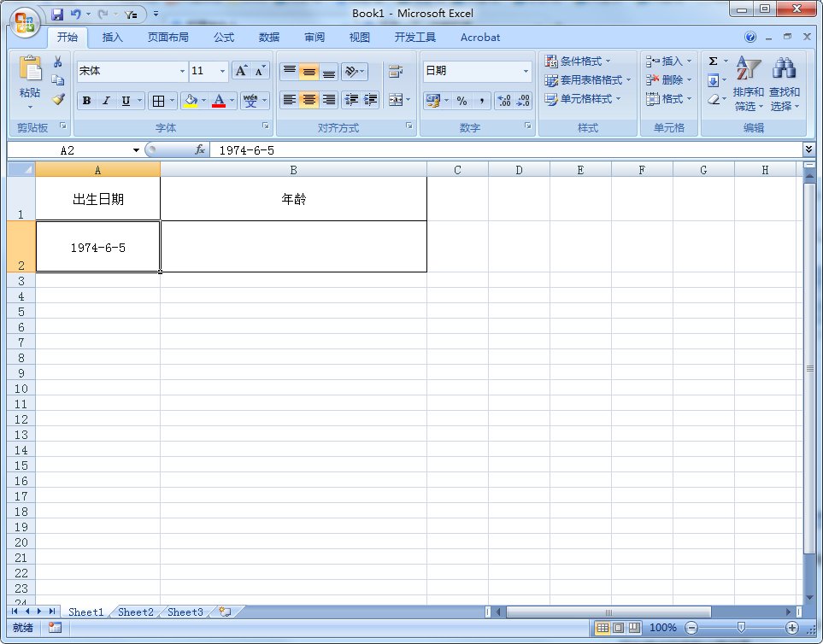Open the 公式 ribbon tab
The image size is (823, 644).
tap(224, 38)
